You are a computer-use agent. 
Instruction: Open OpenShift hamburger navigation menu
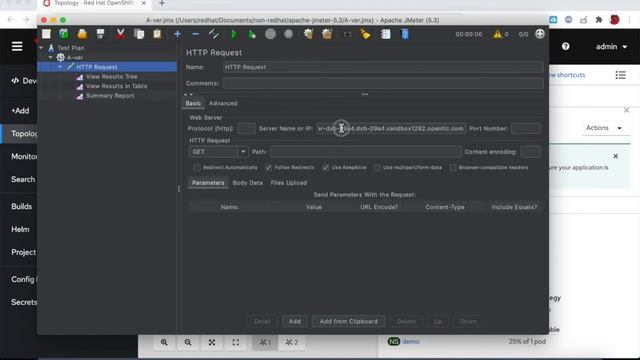17,47
